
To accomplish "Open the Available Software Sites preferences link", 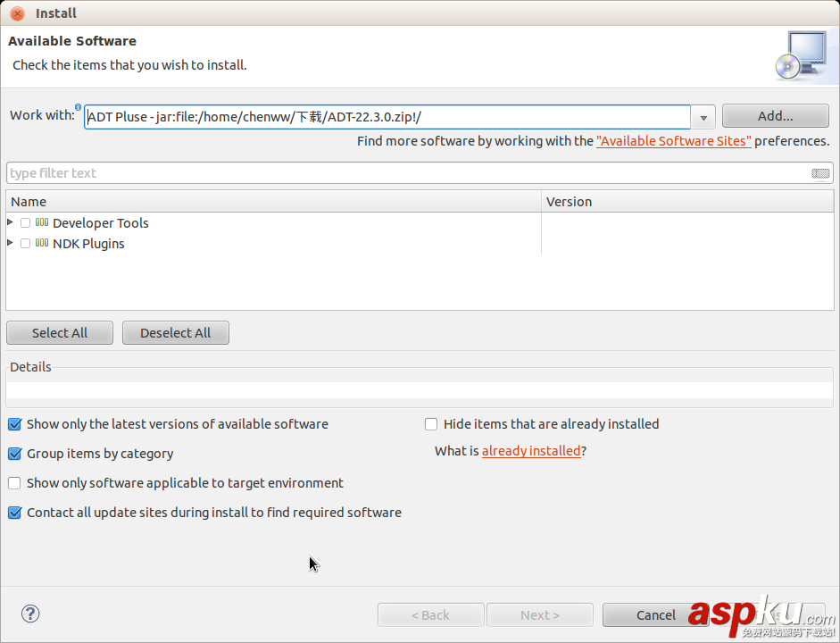I will point(673,140).
